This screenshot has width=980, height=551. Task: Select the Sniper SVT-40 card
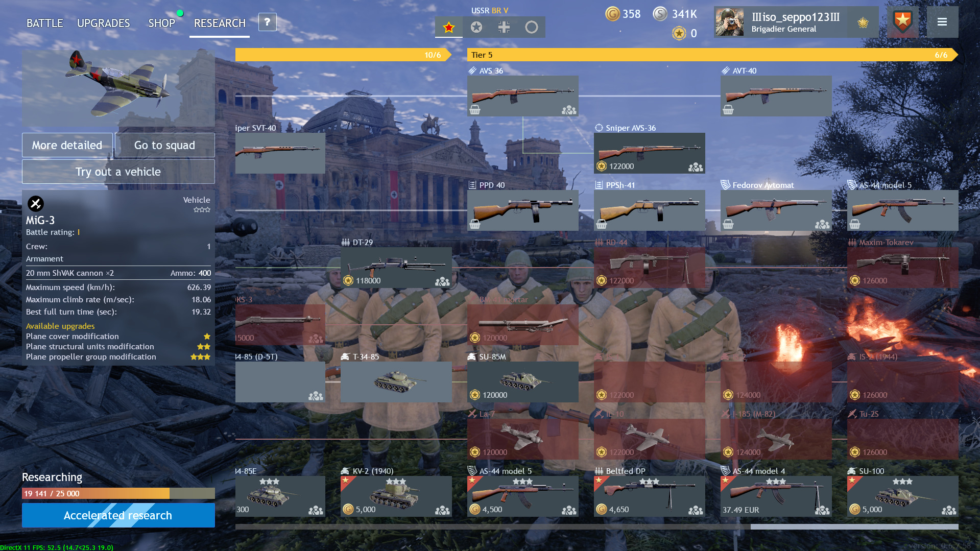[280, 153]
